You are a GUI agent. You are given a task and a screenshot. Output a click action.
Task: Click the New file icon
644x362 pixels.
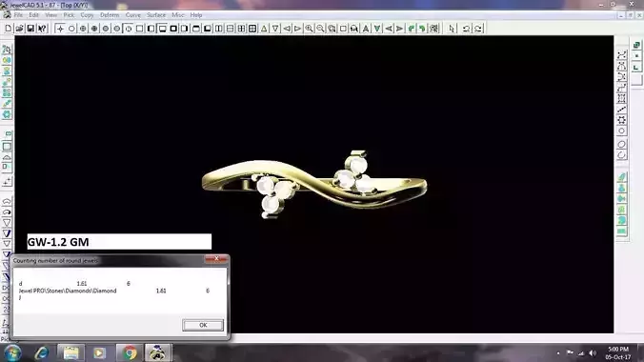9,29
